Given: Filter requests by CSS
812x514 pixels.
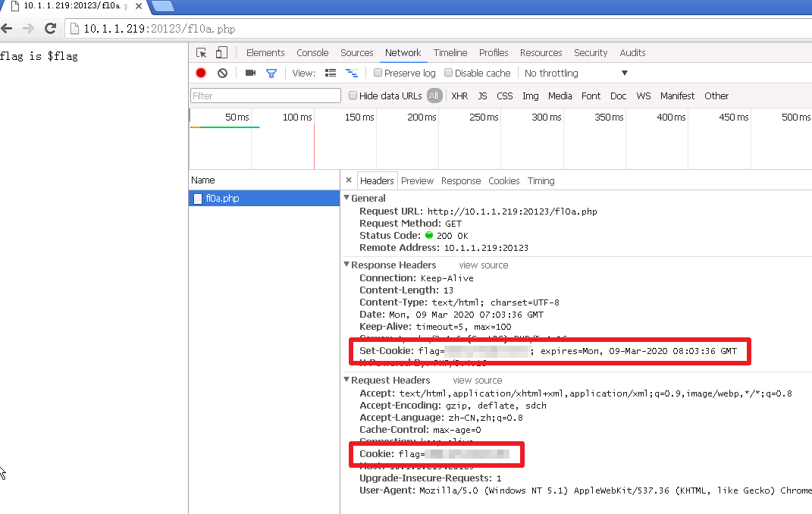Looking at the screenshot, I should tap(505, 96).
